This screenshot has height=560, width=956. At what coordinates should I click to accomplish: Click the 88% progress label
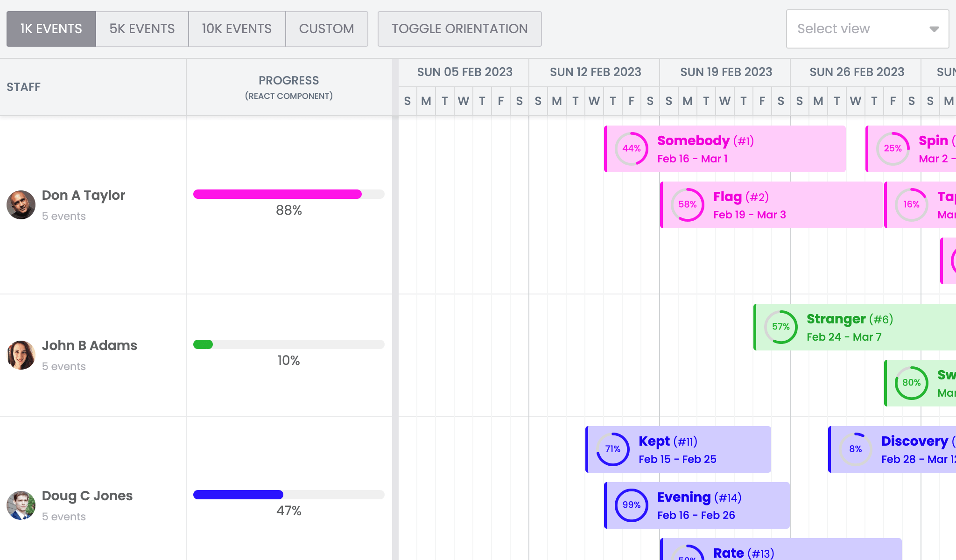click(289, 210)
